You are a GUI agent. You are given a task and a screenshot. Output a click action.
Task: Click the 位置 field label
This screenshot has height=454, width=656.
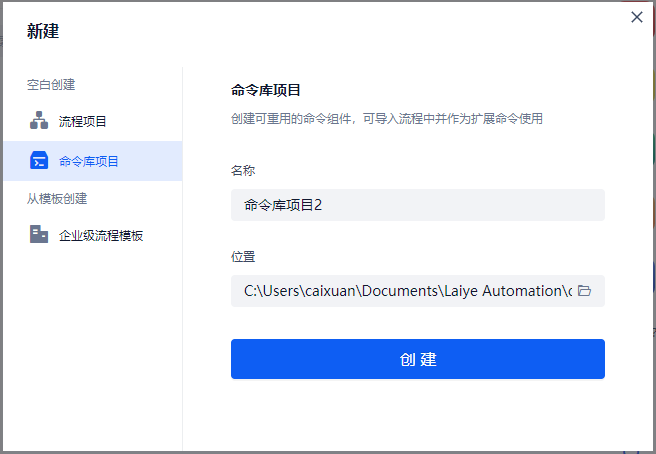click(243, 257)
